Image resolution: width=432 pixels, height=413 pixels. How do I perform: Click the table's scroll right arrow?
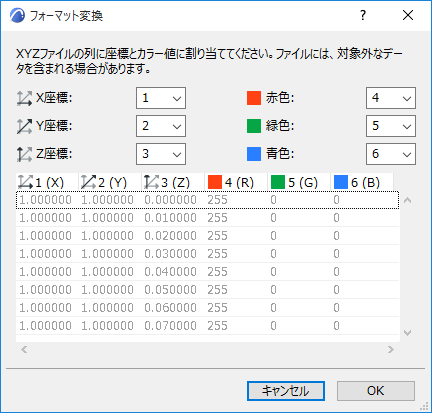(x=391, y=349)
